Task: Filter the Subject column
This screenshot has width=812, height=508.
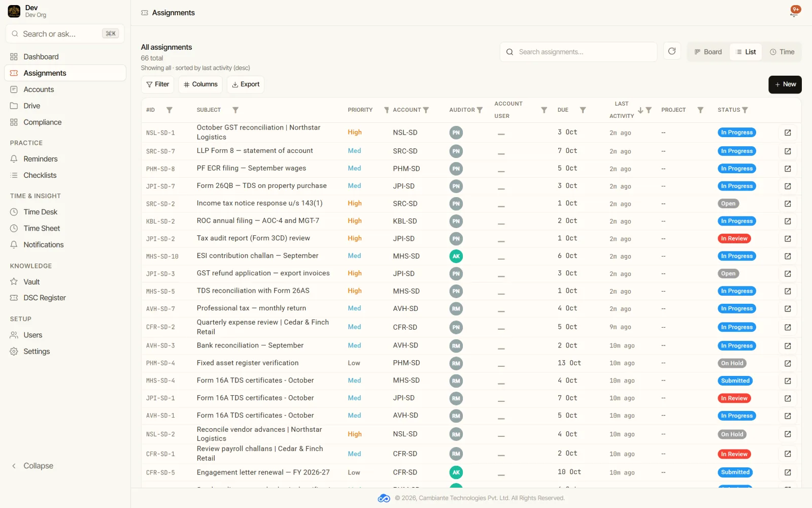Action: point(235,110)
